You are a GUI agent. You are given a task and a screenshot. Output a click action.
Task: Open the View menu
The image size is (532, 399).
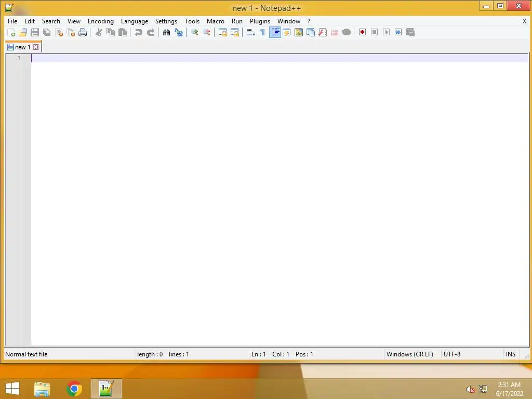click(74, 21)
